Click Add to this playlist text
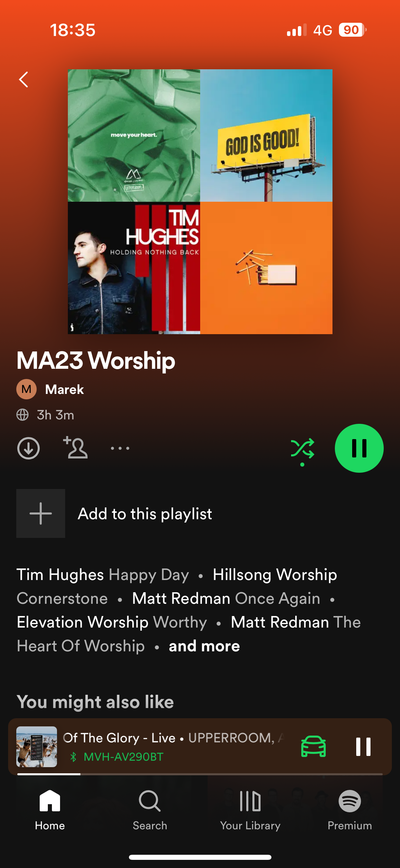The height and width of the screenshot is (868, 400). [x=145, y=514]
